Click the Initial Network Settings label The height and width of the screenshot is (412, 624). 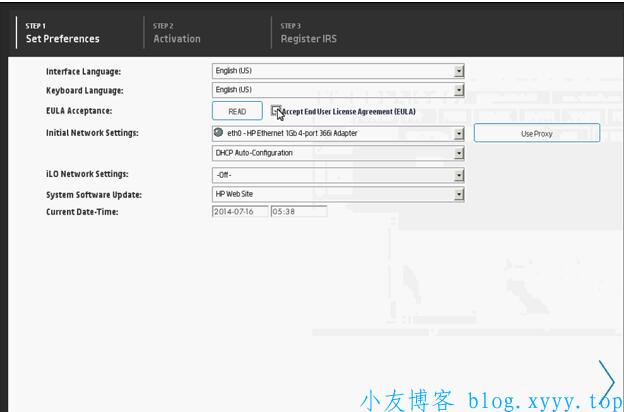click(92, 132)
